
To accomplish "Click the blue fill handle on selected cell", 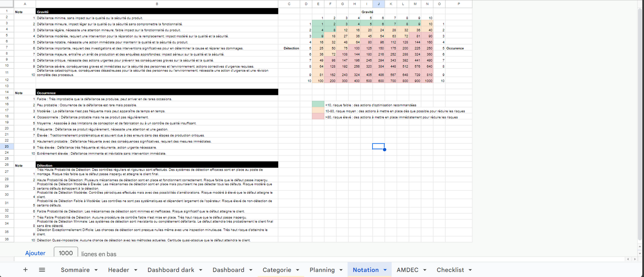I will click(x=384, y=149).
